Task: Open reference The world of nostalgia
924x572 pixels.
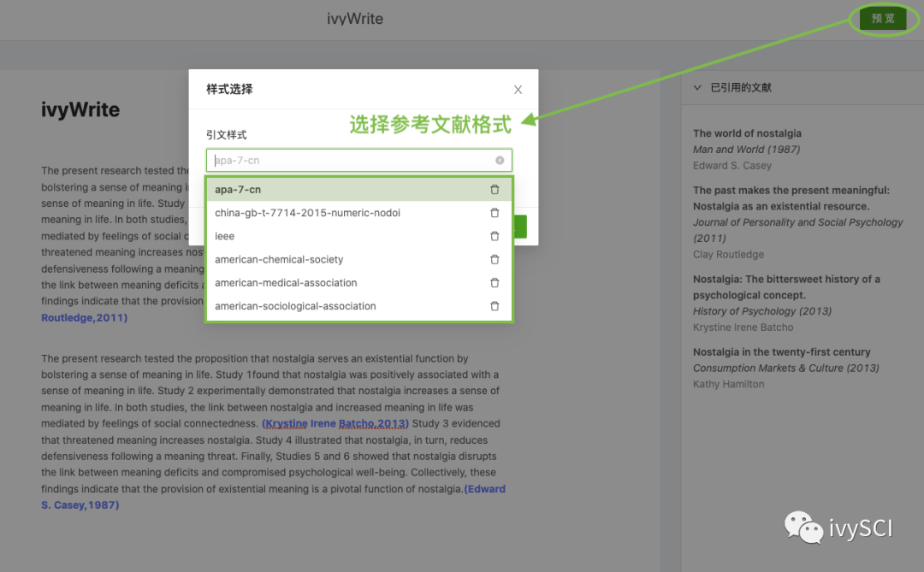Action: (747, 133)
